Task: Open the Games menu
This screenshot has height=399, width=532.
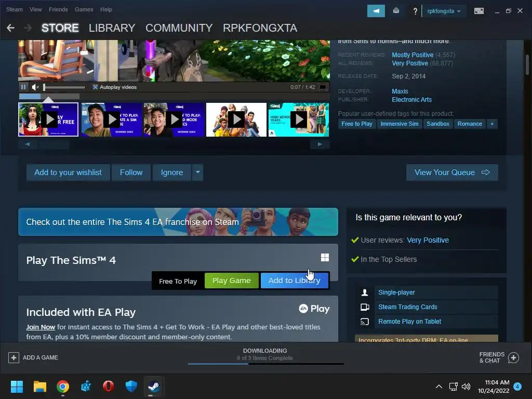Action: [x=84, y=9]
